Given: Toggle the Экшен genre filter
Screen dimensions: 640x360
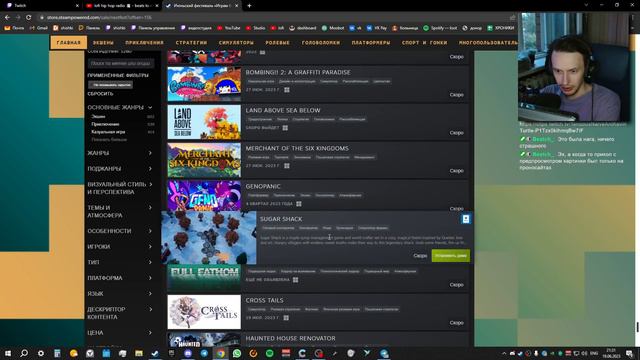Looking at the screenshot, I should pyautogui.click(x=98, y=116).
